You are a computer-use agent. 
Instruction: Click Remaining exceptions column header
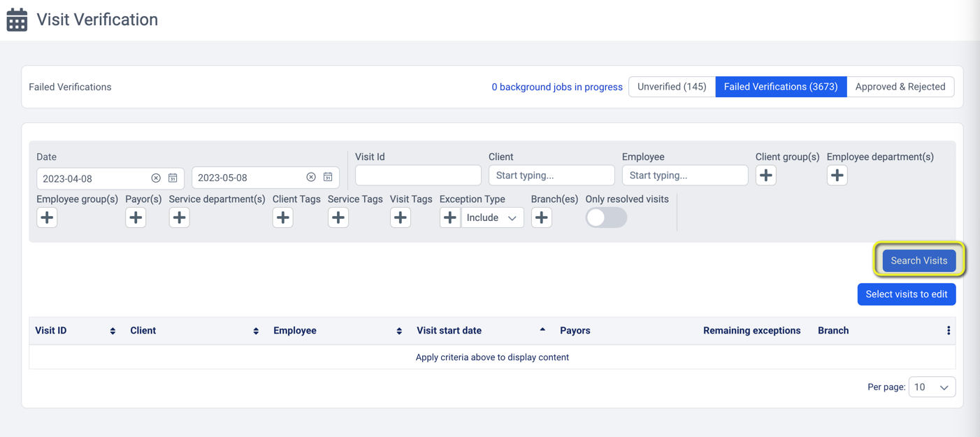(752, 331)
